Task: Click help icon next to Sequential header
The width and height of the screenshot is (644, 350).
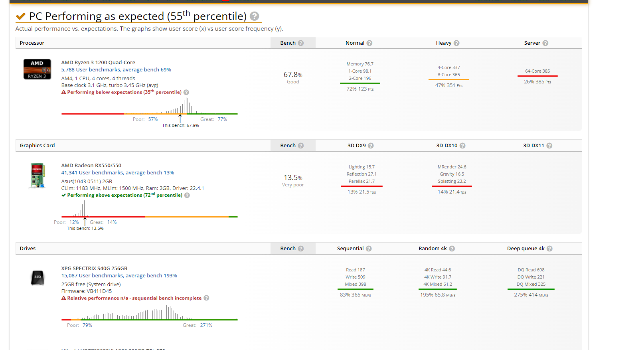Action: pos(369,249)
